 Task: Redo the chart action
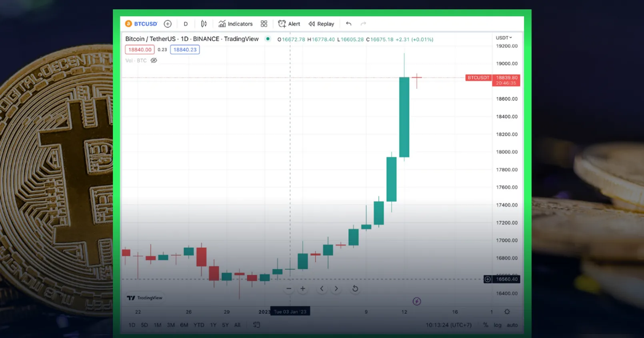(363, 24)
